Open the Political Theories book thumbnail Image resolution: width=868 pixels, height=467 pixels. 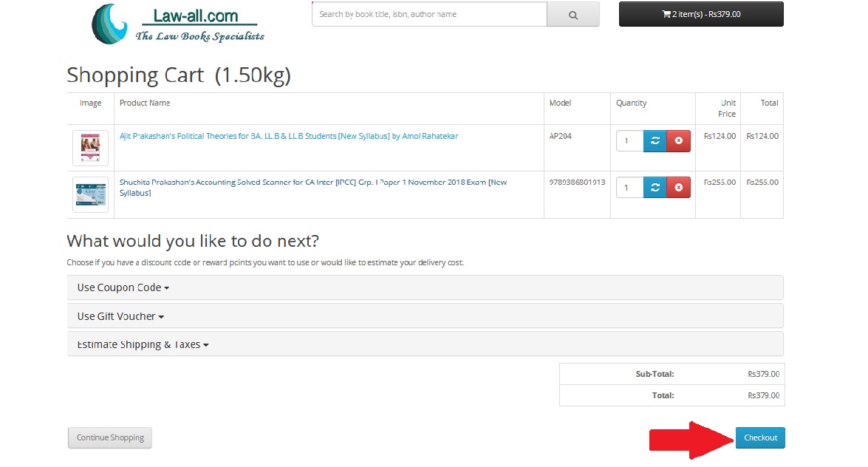coord(90,148)
